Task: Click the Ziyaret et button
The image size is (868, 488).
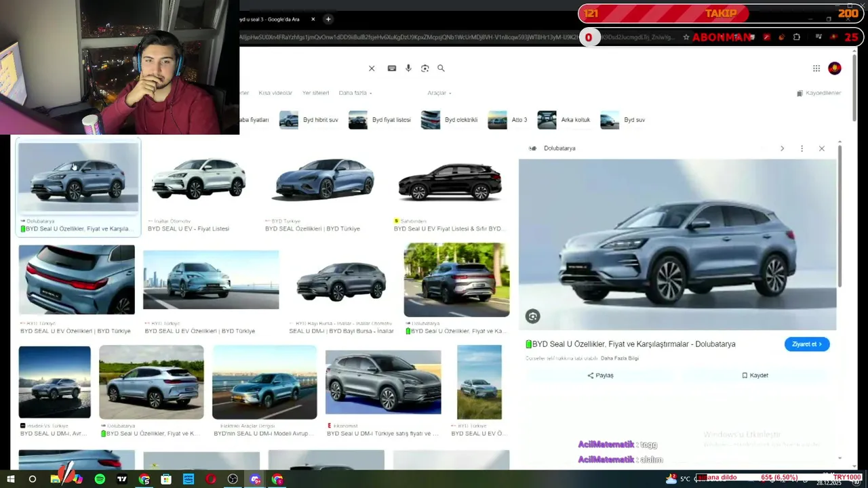Action: click(x=807, y=344)
